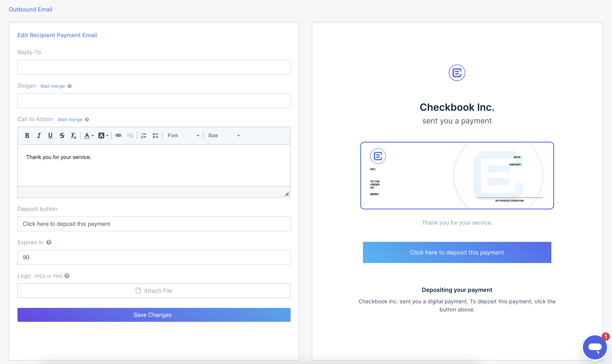Viewport: 612px width, 364px height.
Task: Click the Save Changes button
Action: tap(154, 315)
